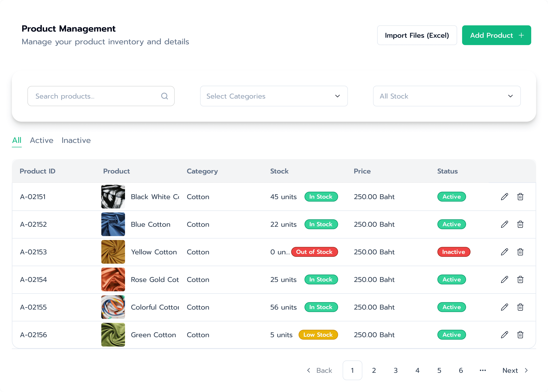Click the pagination ellipsis for more pages
This screenshot has width=548, height=392.
tap(482, 370)
